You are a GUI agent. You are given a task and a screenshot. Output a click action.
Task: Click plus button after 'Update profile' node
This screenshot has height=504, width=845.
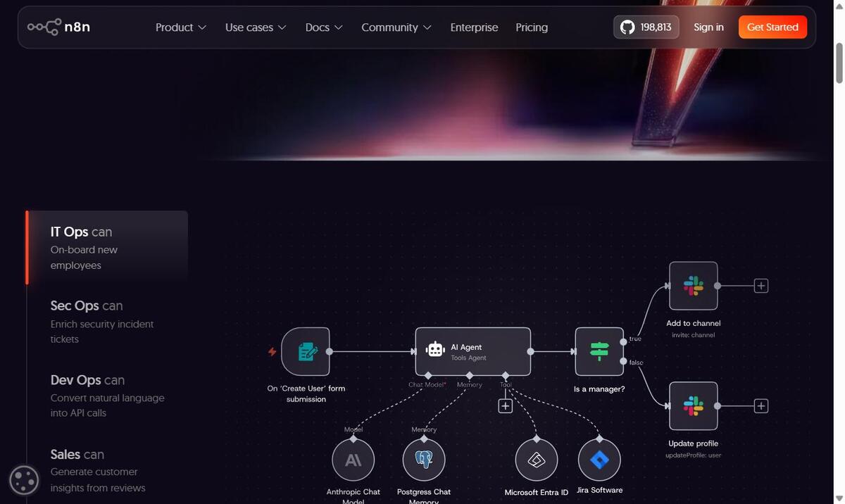pos(761,406)
